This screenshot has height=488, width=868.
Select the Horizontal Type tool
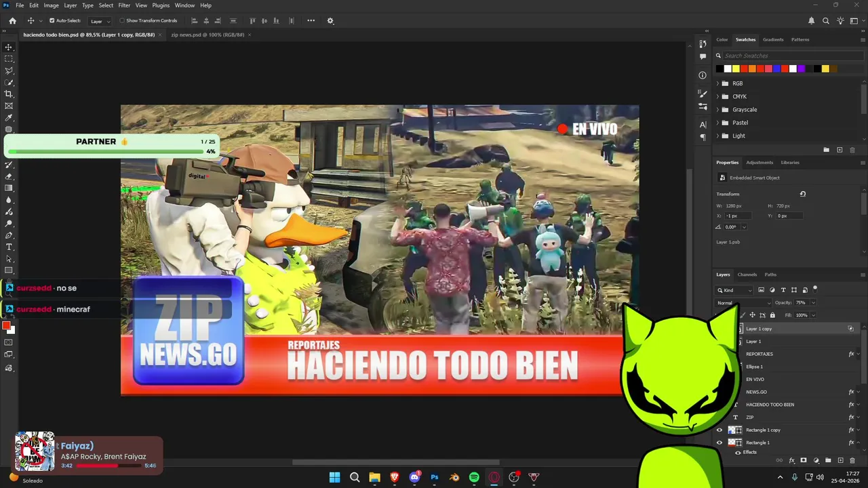(x=9, y=247)
